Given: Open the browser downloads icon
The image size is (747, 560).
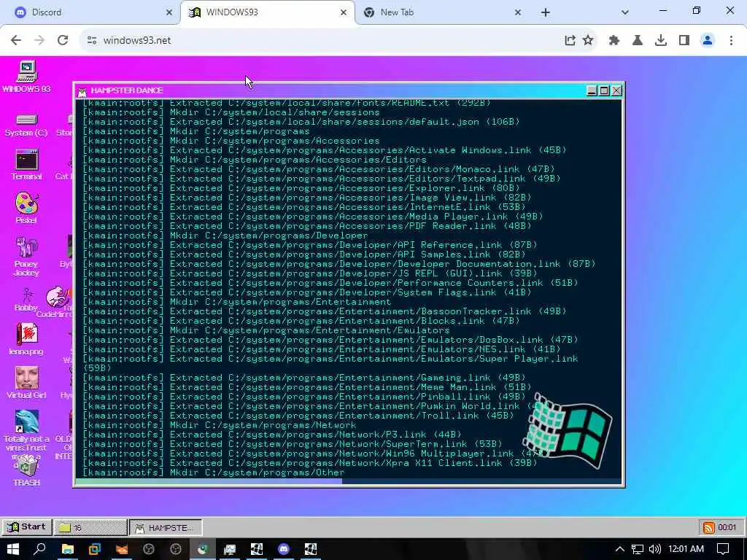Looking at the screenshot, I should pos(661,41).
